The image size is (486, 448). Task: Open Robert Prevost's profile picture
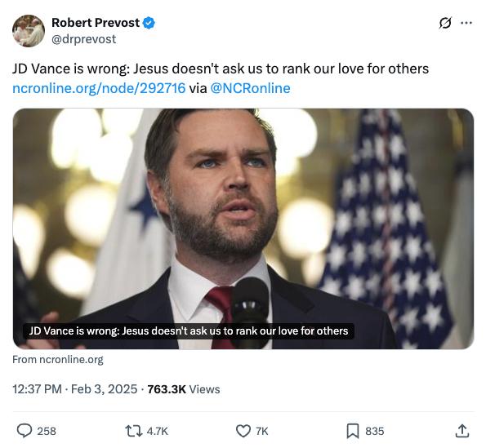[x=29, y=31]
